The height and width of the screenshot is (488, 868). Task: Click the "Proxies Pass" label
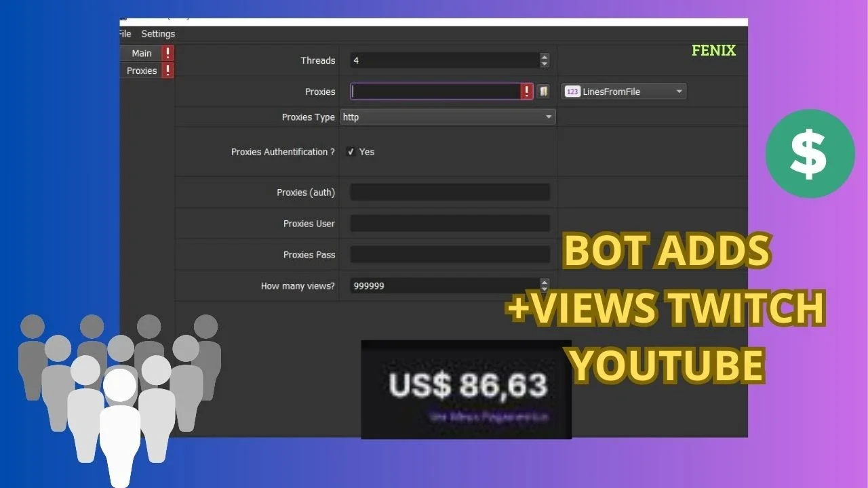(x=309, y=255)
